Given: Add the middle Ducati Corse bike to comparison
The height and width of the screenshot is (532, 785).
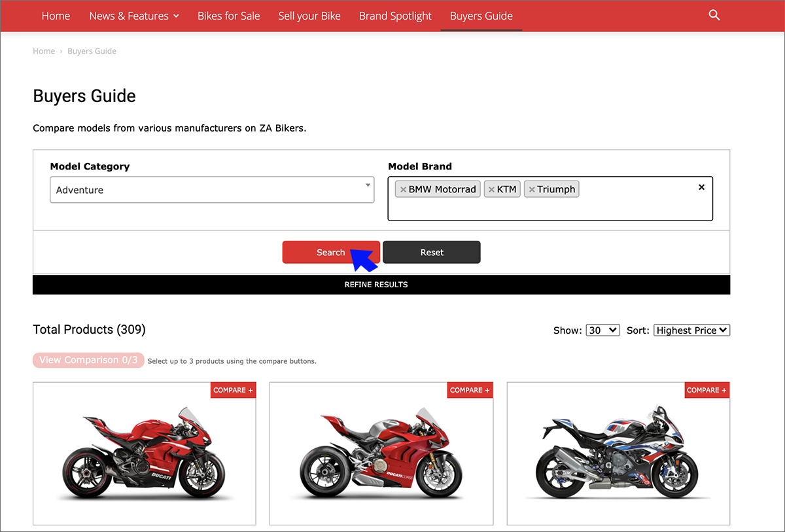Looking at the screenshot, I should tap(470, 390).
